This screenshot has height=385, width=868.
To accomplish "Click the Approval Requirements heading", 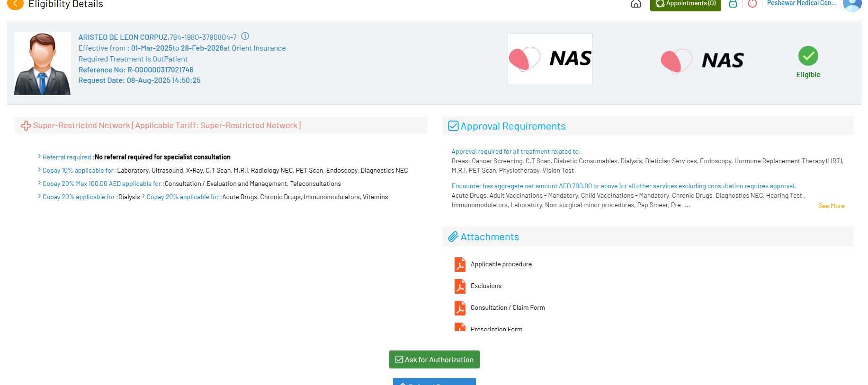I will pos(513,126).
